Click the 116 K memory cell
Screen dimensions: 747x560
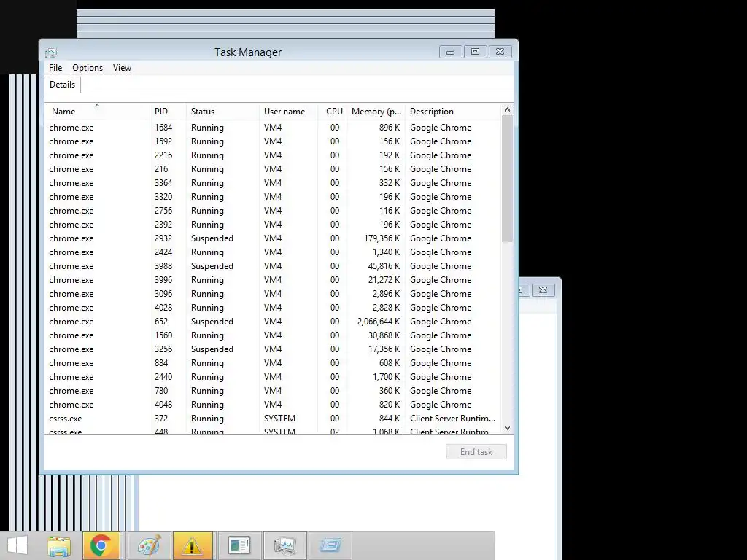390,211
